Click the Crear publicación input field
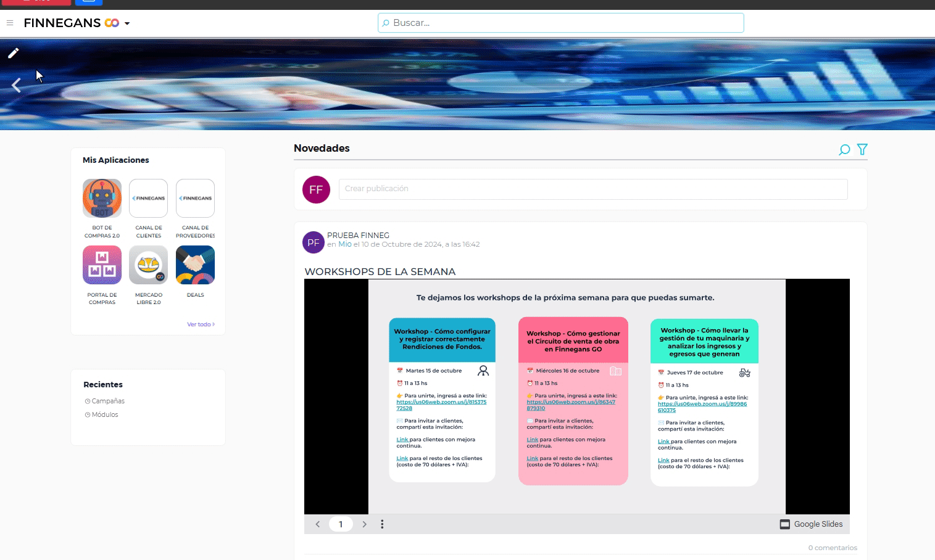The image size is (935, 560). point(592,189)
